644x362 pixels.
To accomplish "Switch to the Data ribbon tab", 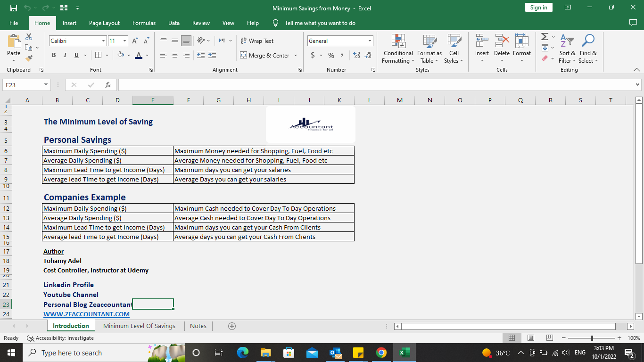I will tap(174, 23).
